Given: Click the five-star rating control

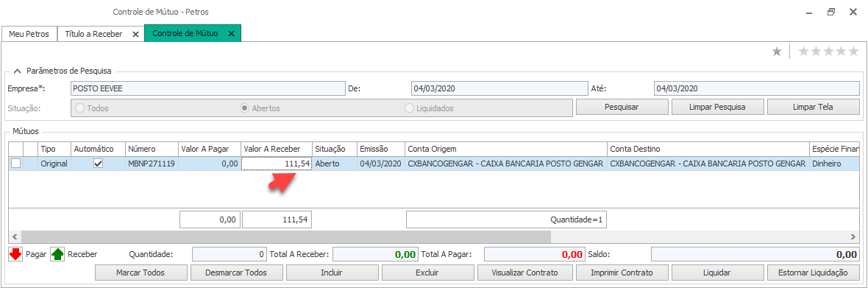Looking at the screenshot, I should pyautogui.click(x=829, y=52).
